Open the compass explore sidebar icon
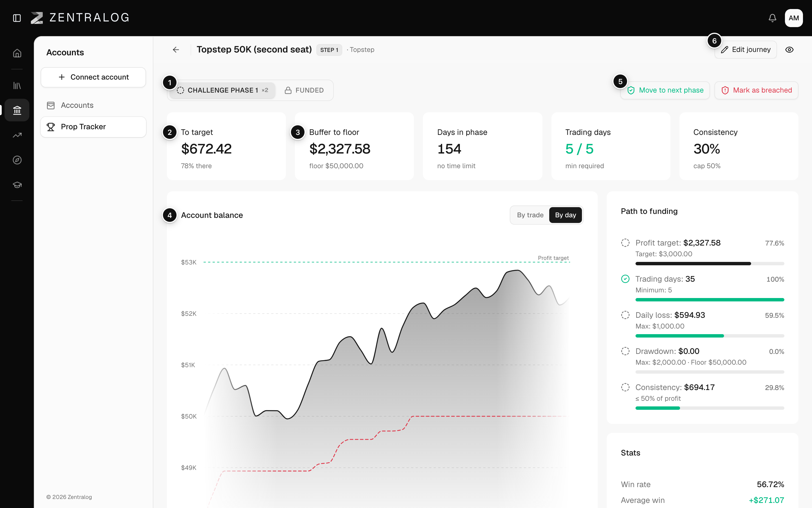Screen dimensions: 812x508 click(x=17, y=160)
